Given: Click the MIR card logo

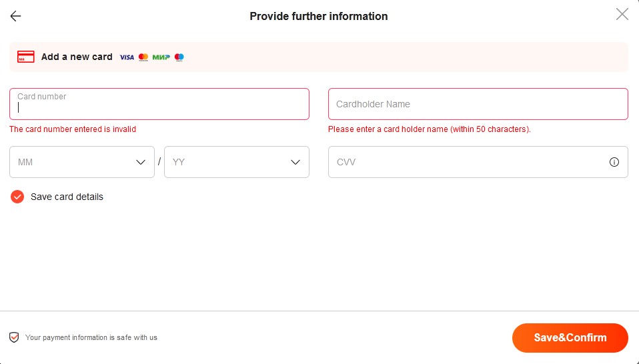Looking at the screenshot, I should 161,57.
